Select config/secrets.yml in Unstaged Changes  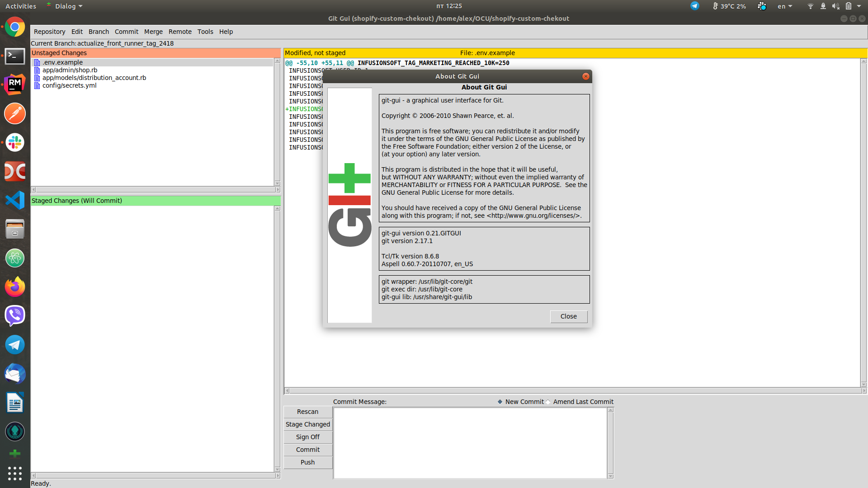pos(69,85)
